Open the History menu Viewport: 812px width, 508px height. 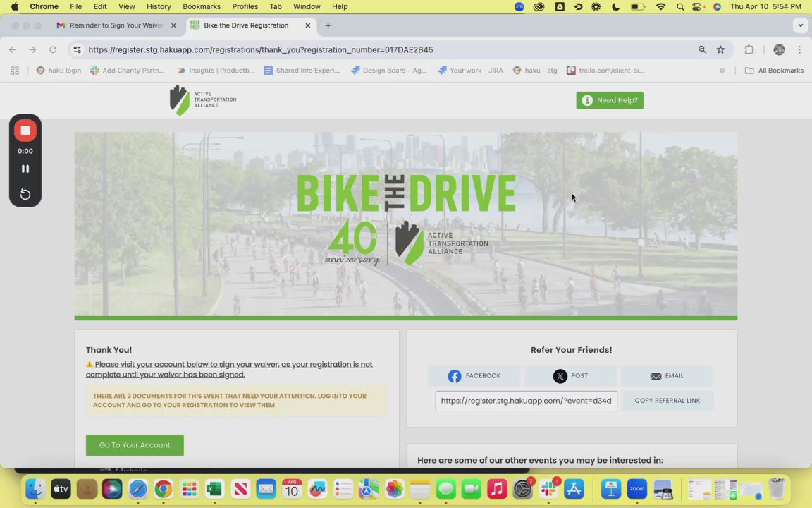point(159,7)
